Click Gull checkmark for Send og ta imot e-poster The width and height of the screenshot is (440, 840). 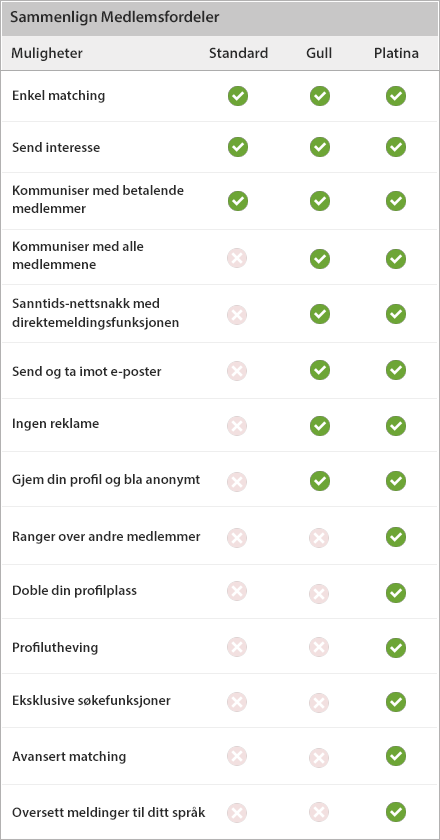tap(320, 370)
